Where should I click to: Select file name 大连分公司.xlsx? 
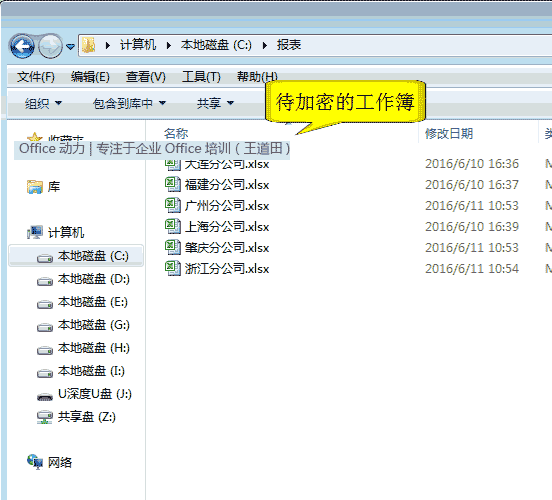tap(227, 164)
